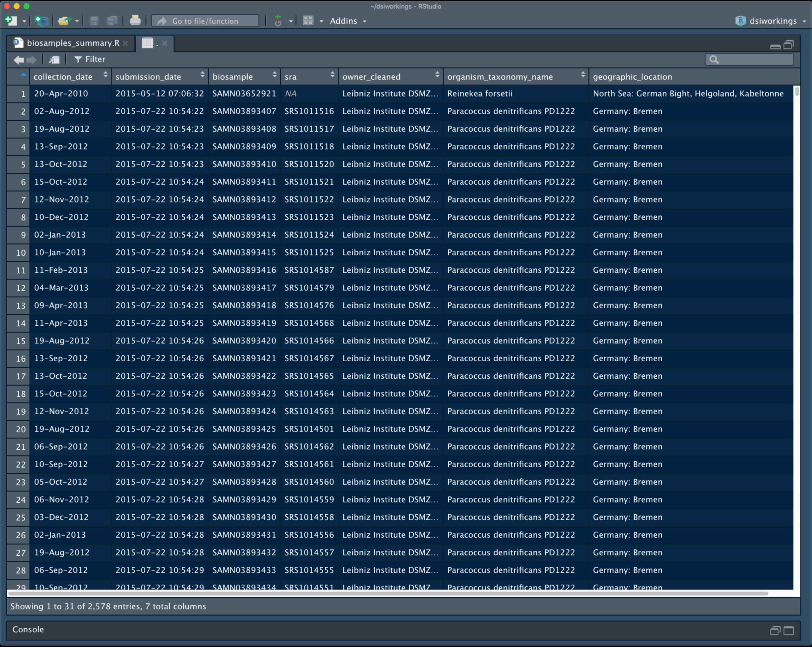
Task: Click the Workspace Panes grid icon
Action: [308, 21]
